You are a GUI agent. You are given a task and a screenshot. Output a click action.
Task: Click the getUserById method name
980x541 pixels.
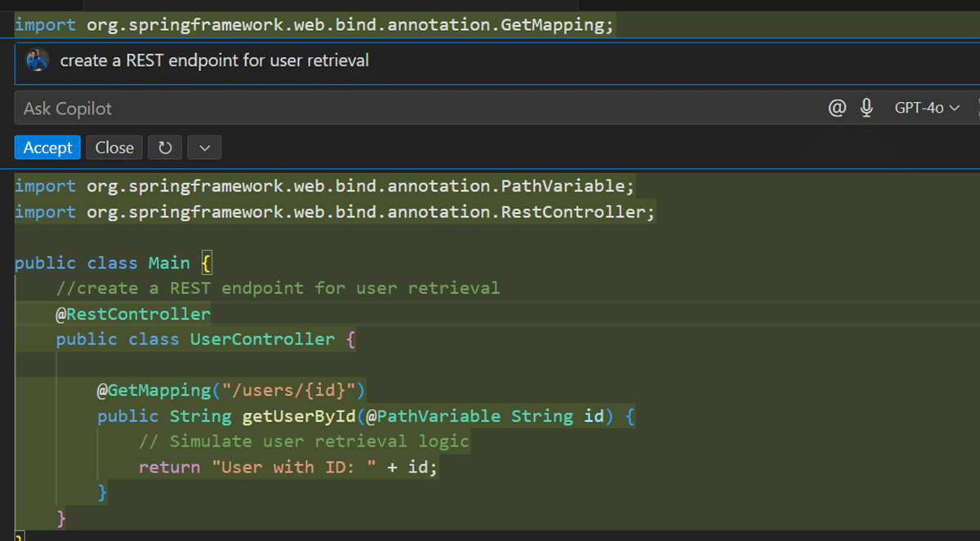pos(299,416)
